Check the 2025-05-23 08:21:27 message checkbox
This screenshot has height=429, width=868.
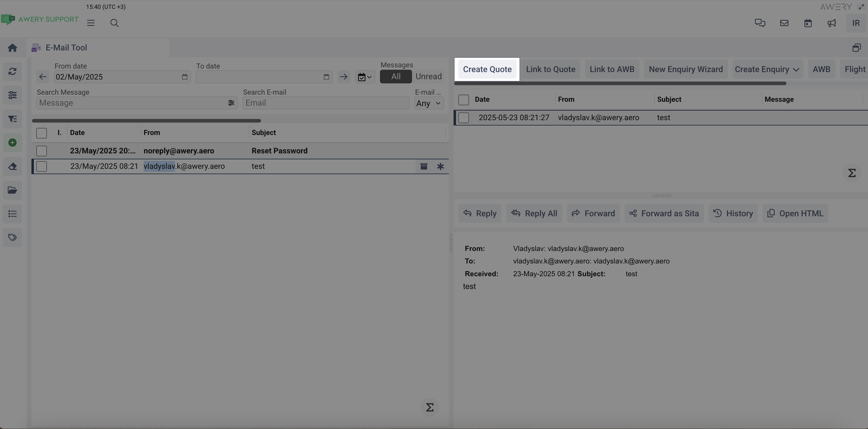point(464,118)
